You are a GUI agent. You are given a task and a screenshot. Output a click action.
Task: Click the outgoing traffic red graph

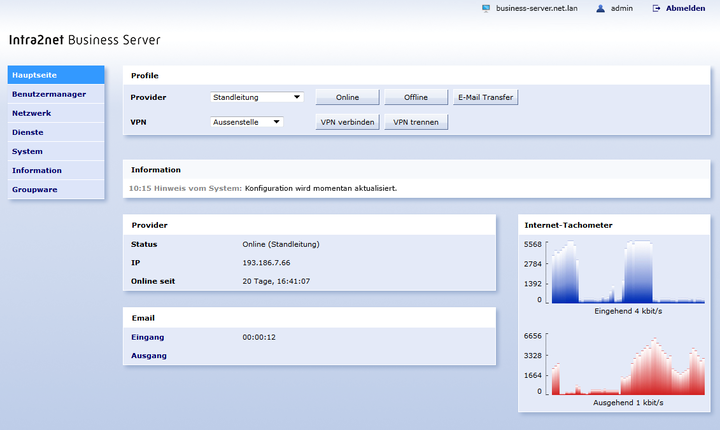click(628, 366)
